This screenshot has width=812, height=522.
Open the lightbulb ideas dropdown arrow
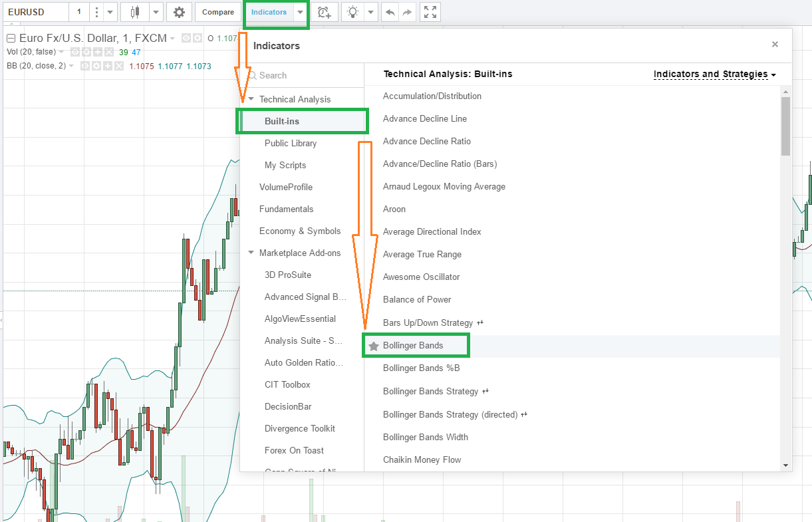click(x=371, y=12)
